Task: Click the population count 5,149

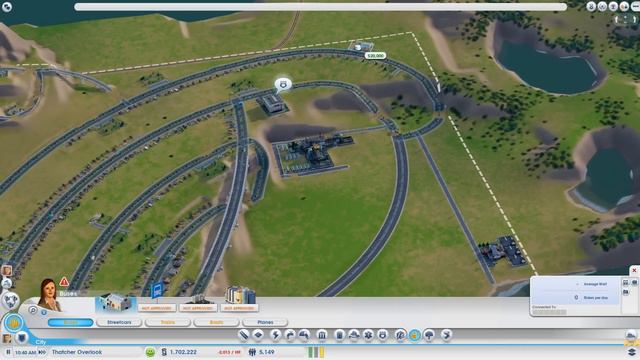Action: [267, 352]
